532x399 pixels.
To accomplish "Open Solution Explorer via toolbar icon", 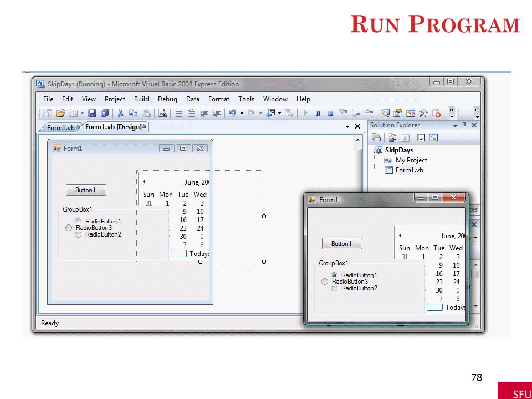I will coord(385,113).
